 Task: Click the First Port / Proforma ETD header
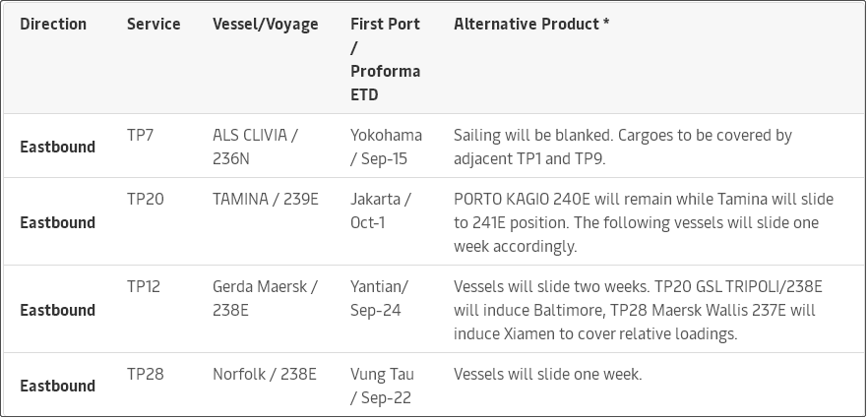click(385, 59)
